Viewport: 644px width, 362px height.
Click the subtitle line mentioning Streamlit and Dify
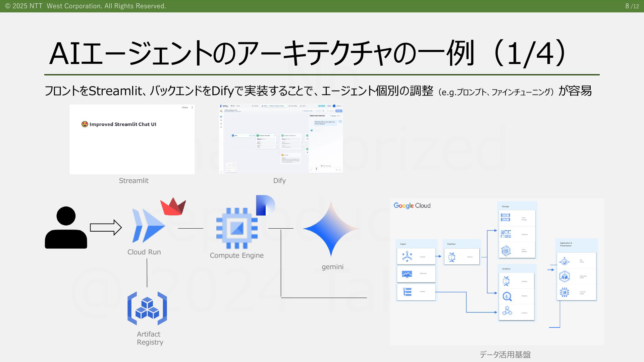point(318,91)
